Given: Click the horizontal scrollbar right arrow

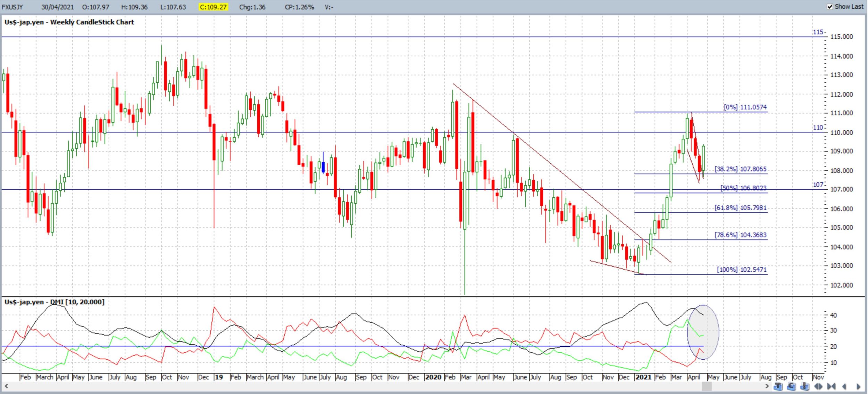Looking at the screenshot, I should pos(767,386).
